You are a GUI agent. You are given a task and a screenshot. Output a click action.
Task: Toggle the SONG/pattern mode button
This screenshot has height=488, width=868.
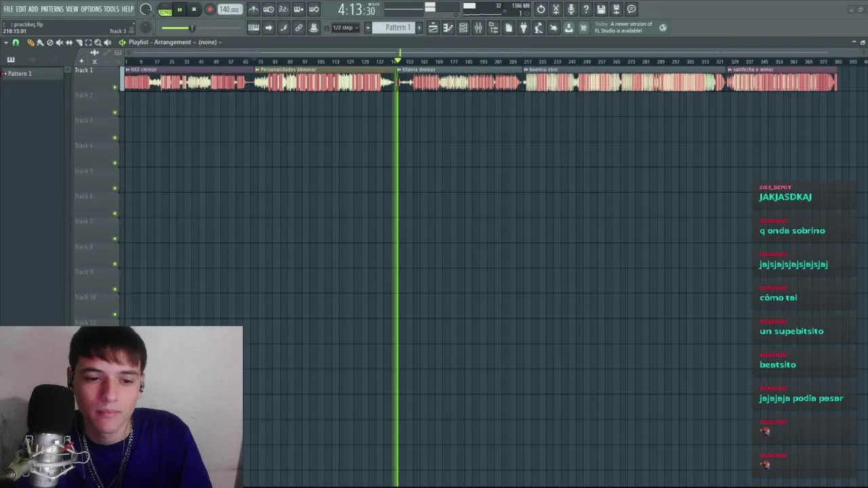165,9
